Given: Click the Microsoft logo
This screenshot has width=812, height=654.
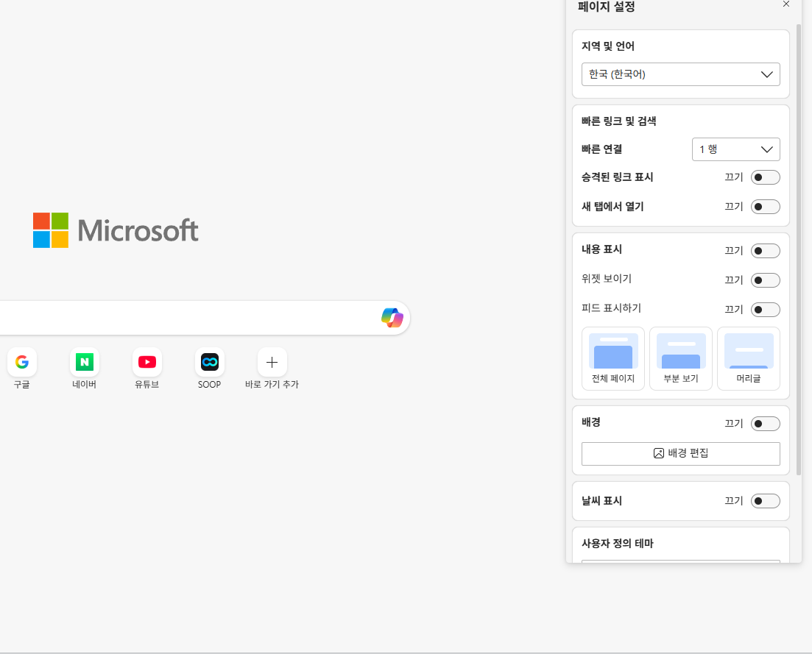Looking at the screenshot, I should pos(116,230).
